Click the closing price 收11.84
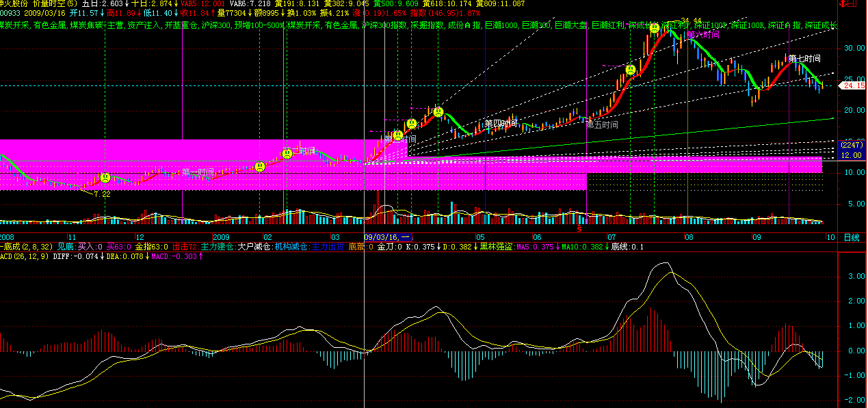 tap(196, 13)
